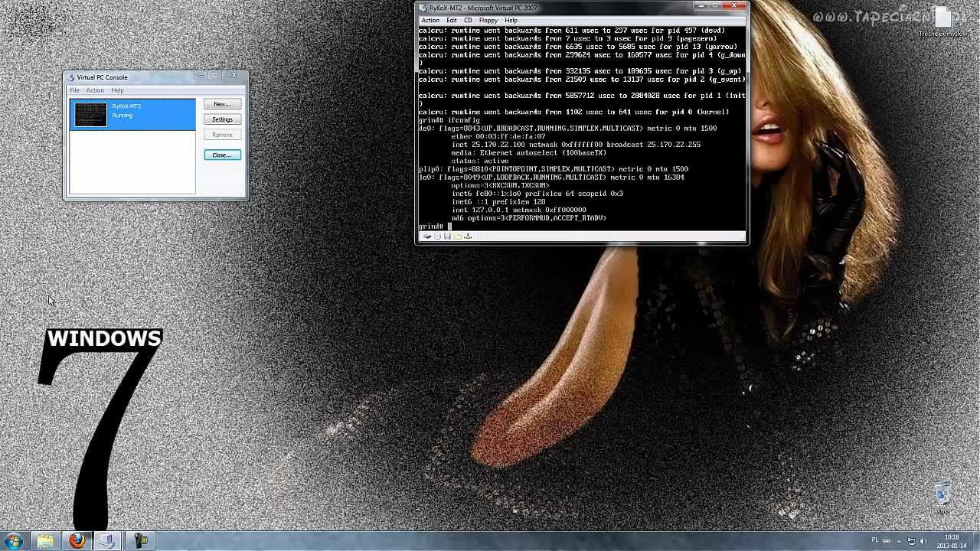Click the RyKoX-MT2 window title bar icon
This screenshot has height=551, width=980.
(423, 8)
